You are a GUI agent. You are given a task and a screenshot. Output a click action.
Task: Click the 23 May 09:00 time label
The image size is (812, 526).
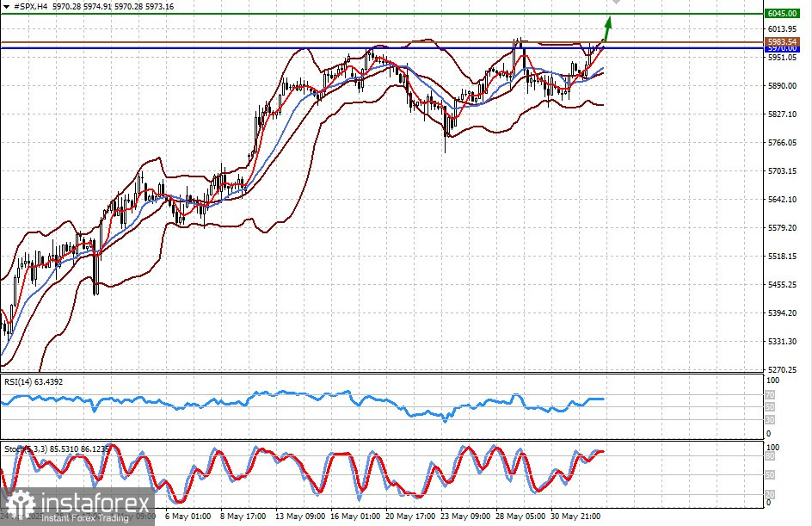[x=465, y=517]
